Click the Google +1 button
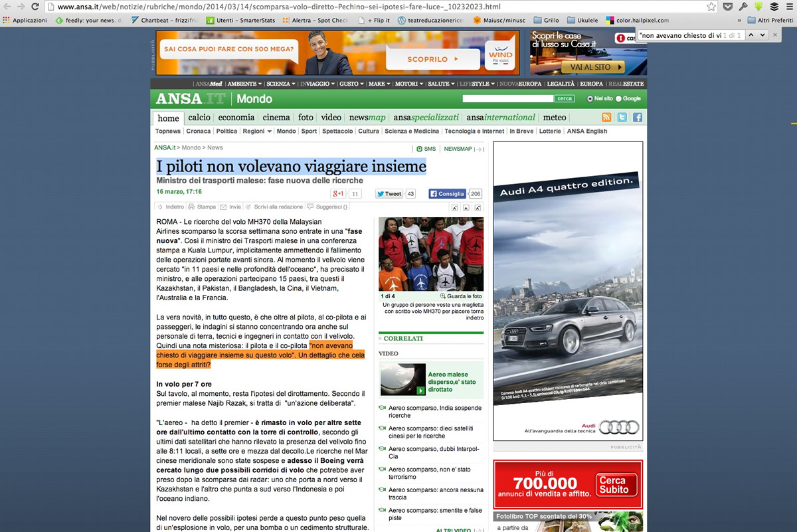The height and width of the screenshot is (532, 797). 339,194
